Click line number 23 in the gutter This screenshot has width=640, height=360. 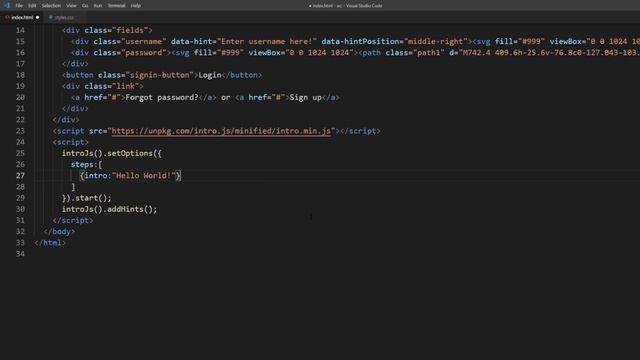click(x=20, y=131)
